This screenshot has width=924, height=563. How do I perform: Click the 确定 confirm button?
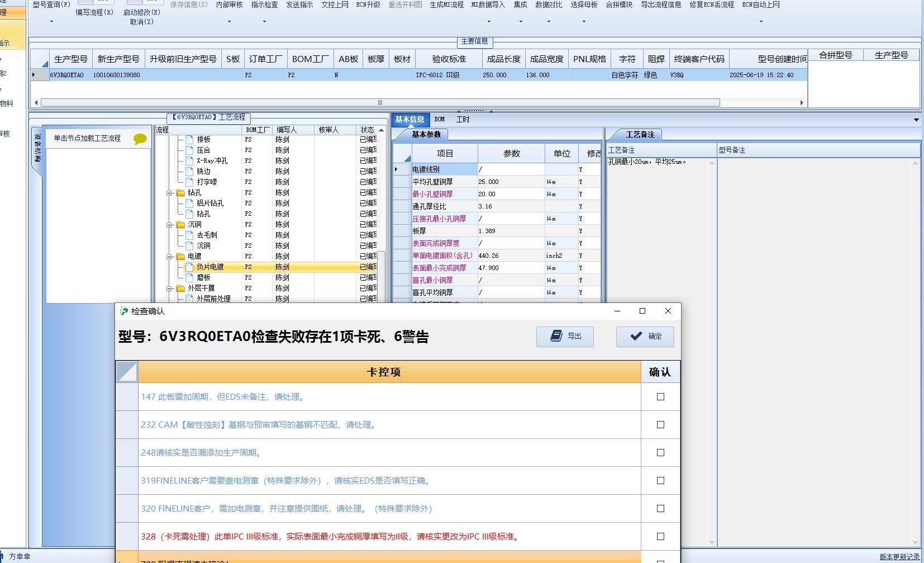tap(645, 337)
